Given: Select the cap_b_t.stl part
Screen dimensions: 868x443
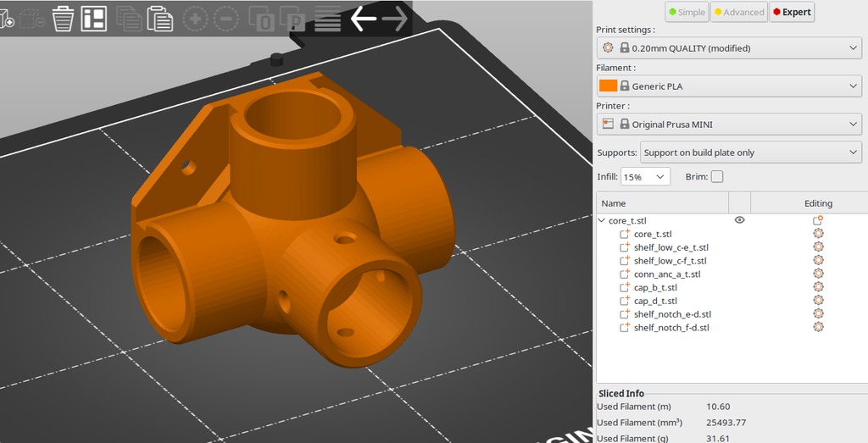Looking at the screenshot, I should pos(655,287).
